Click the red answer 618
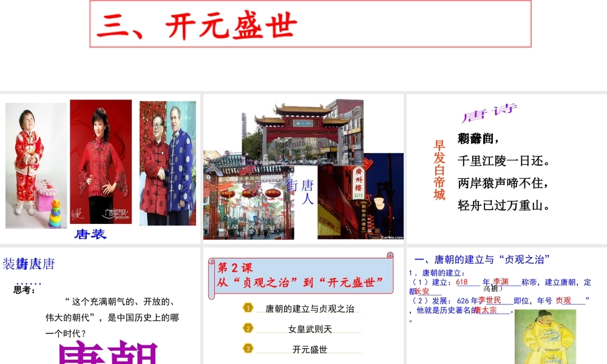Image resolution: width=607 pixels, height=364 pixels. coord(462,282)
